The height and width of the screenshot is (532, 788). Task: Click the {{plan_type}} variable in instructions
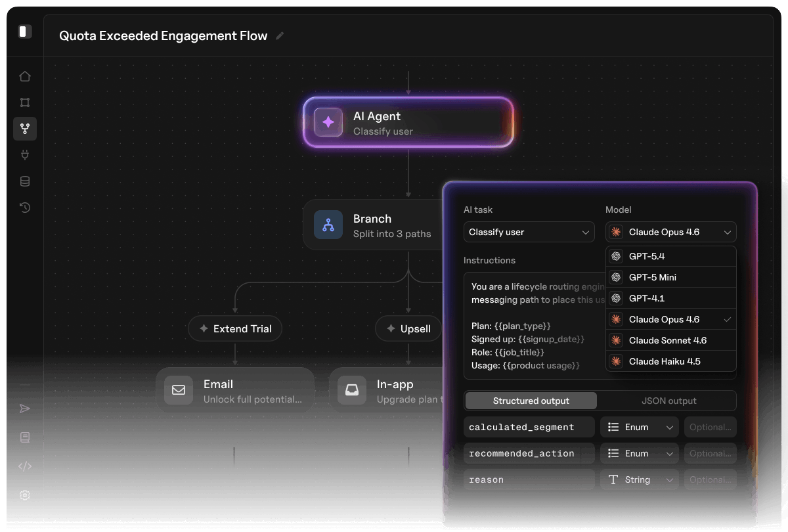coord(523,326)
